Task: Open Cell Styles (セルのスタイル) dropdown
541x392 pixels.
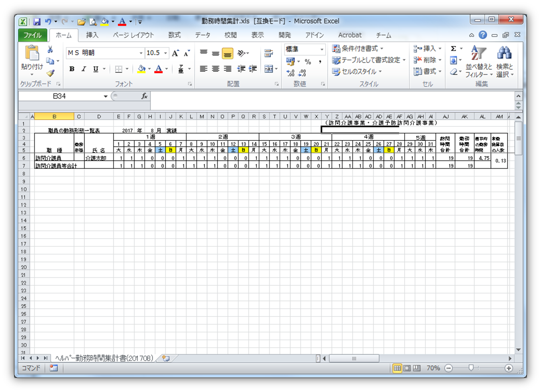Action: tap(357, 72)
